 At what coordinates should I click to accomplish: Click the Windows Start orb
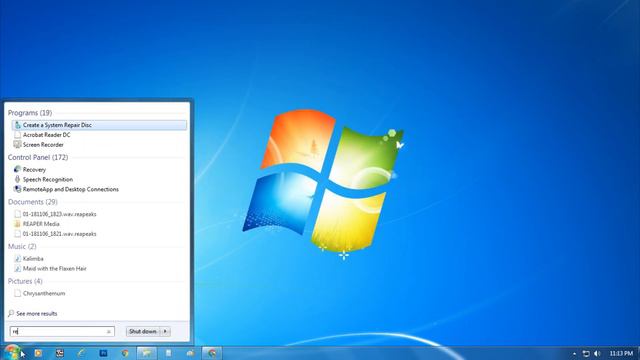[x=12, y=352]
